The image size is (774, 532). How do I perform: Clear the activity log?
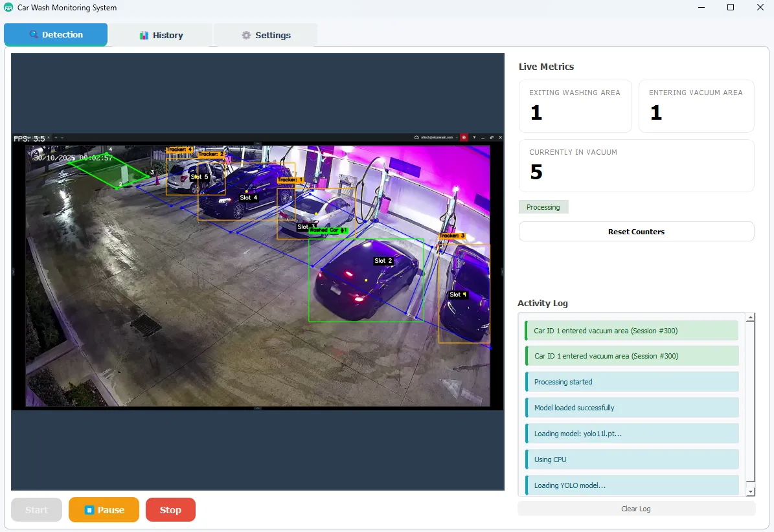pos(636,508)
